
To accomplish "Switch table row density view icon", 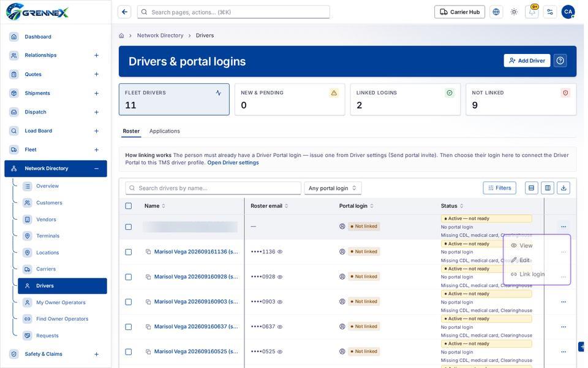I will (x=532, y=188).
